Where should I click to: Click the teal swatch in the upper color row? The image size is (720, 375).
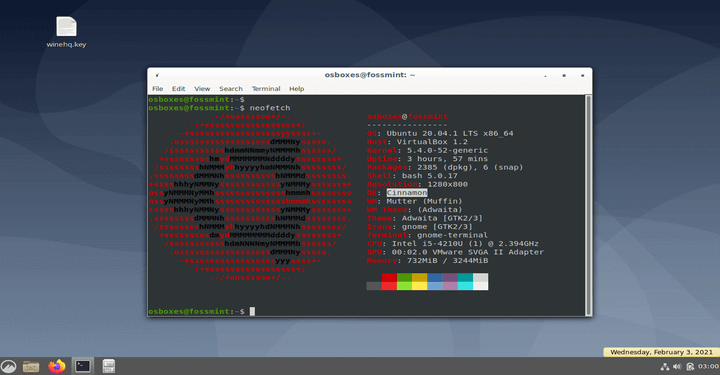(465, 277)
